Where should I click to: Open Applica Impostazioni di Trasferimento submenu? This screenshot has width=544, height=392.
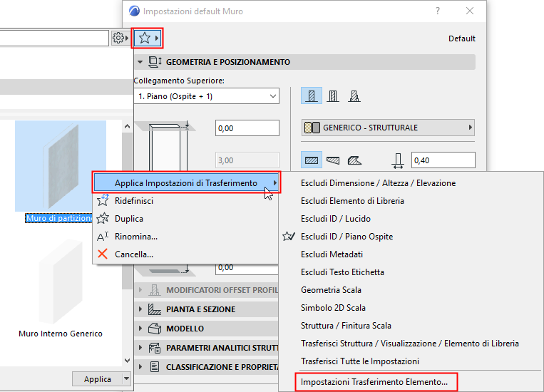click(x=186, y=183)
